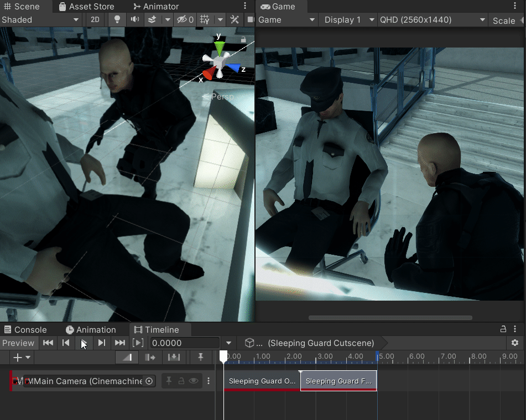Click the white timeline playhead at 0.00
The width and height of the screenshot is (526, 420).
pos(223,356)
